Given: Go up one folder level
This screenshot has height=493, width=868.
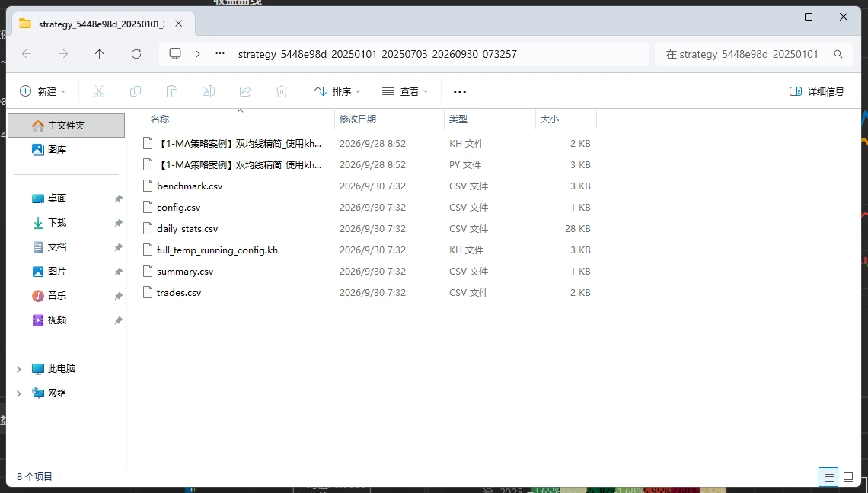Looking at the screenshot, I should coord(99,54).
